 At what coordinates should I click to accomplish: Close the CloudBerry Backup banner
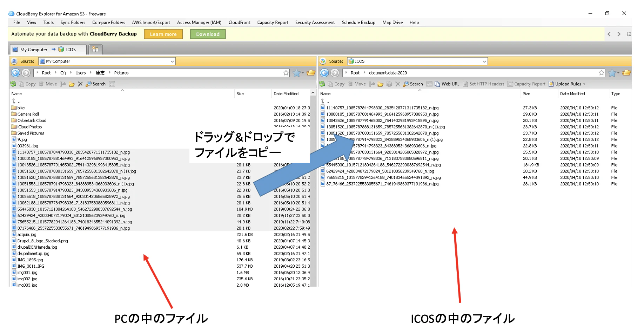pyautogui.click(x=629, y=34)
